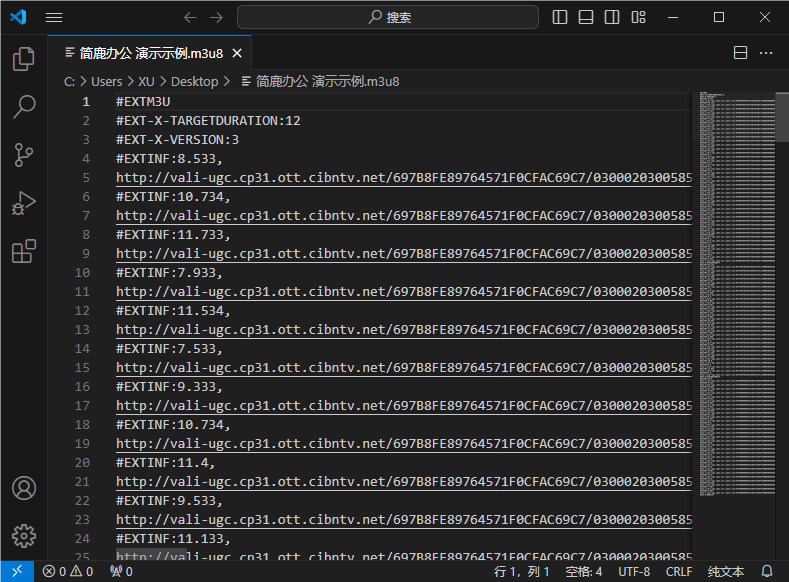This screenshot has height=582, width=789.
Task: Click the #EXTINF:9.333, line
Action: tap(169, 386)
